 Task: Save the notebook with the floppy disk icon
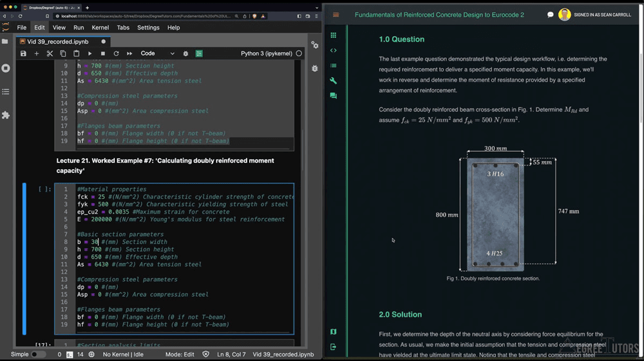[x=23, y=53]
